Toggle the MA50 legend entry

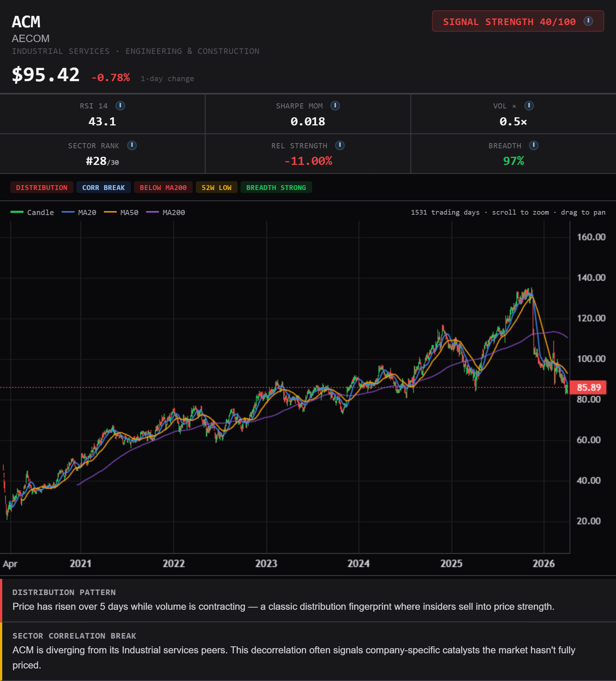(121, 212)
